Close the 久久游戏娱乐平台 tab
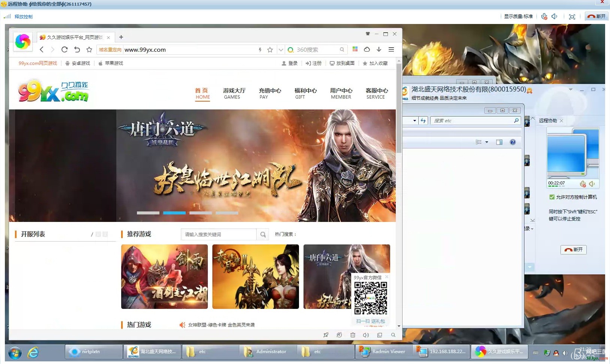This screenshot has width=610, height=364. pyautogui.click(x=108, y=37)
